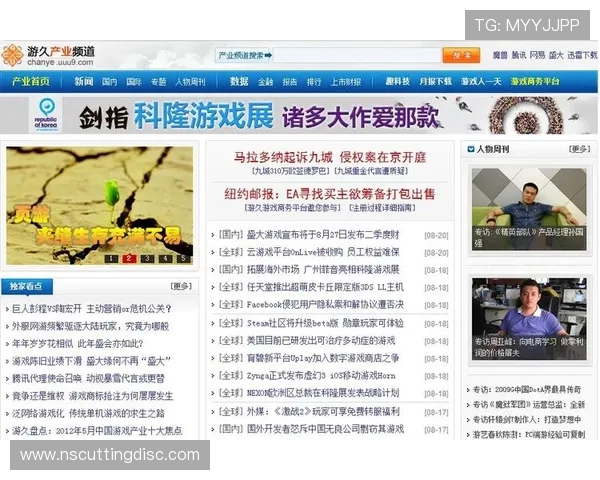
Task: Switch slideshow to slide 2
Action: 129,259
